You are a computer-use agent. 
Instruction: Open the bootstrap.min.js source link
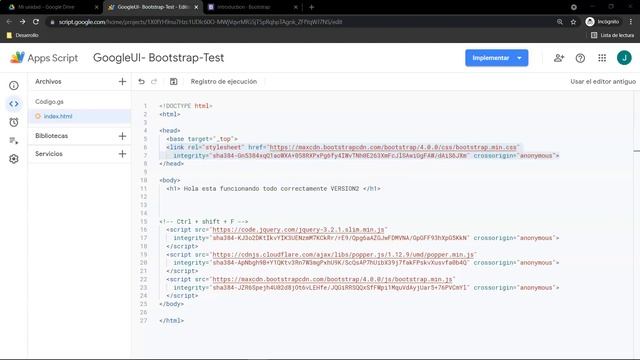(x=332, y=279)
